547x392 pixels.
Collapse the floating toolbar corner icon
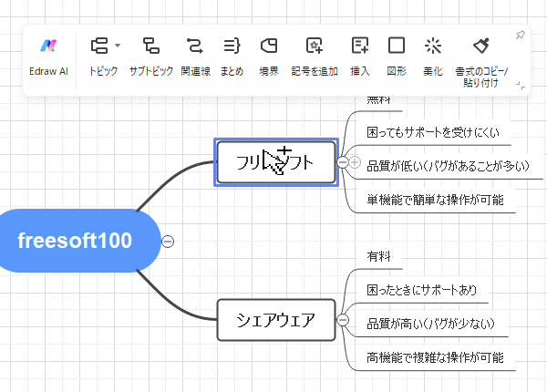(521, 86)
